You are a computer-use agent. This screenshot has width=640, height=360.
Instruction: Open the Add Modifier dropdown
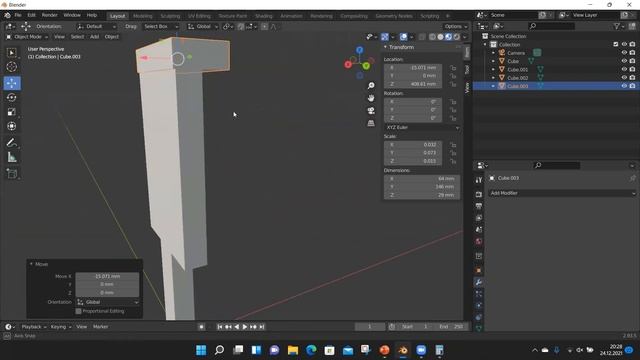[562, 193]
